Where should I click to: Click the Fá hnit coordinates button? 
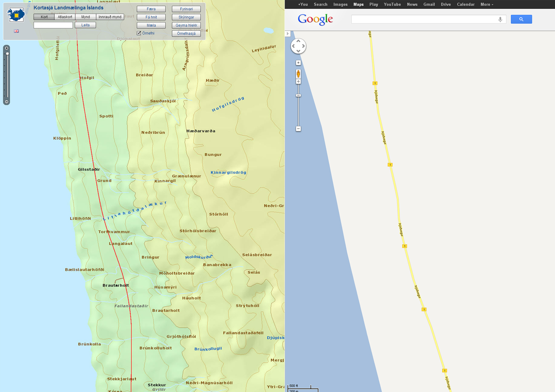(x=151, y=17)
